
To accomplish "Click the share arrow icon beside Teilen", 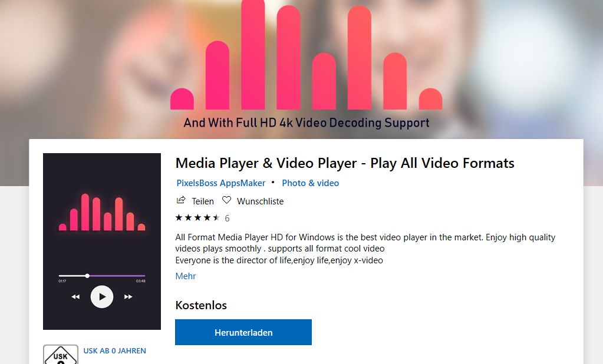I will [181, 200].
